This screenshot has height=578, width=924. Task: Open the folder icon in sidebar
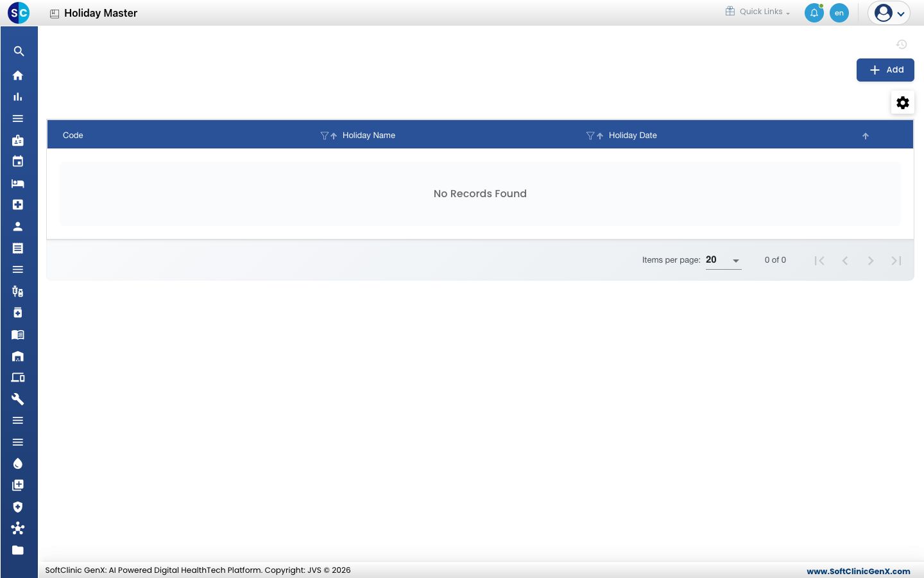pyautogui.click(x=18, y=550)
